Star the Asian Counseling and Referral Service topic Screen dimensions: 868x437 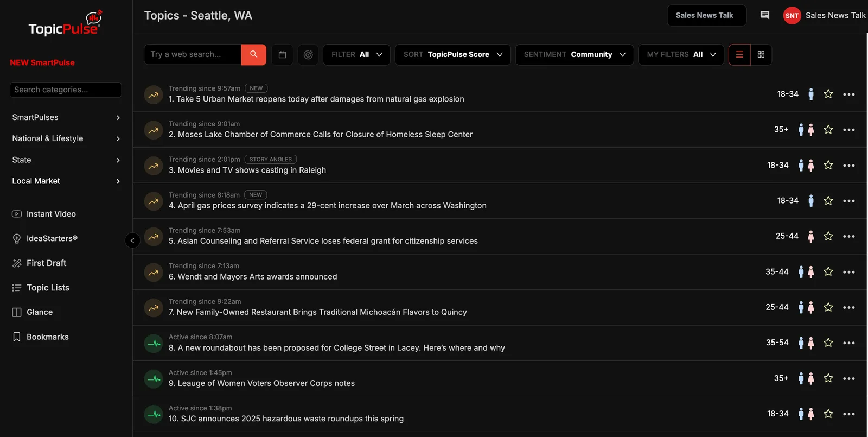828,236
